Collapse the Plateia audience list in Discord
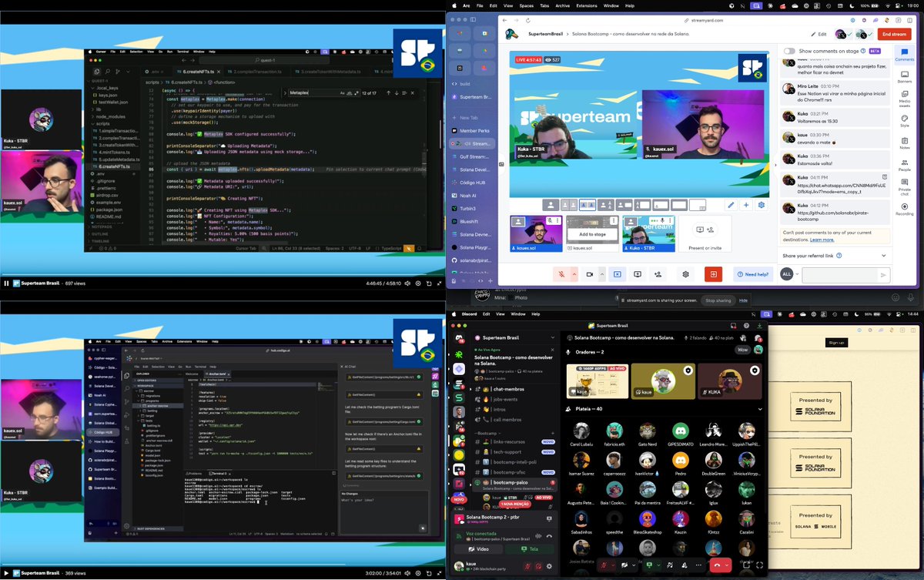The height and width of the screenshot is (580, 924). click(761, 409)
